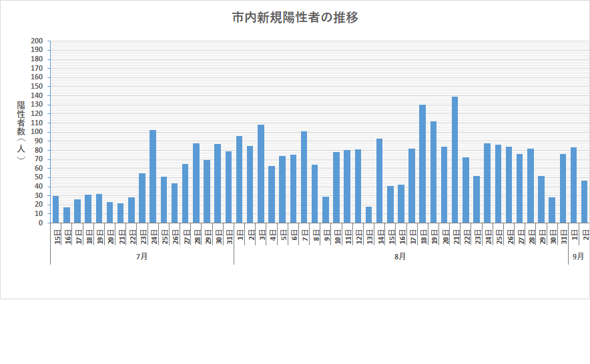The image size is (590, 364).
Task: Select the short bar for August 9
Action: (326, 210)
